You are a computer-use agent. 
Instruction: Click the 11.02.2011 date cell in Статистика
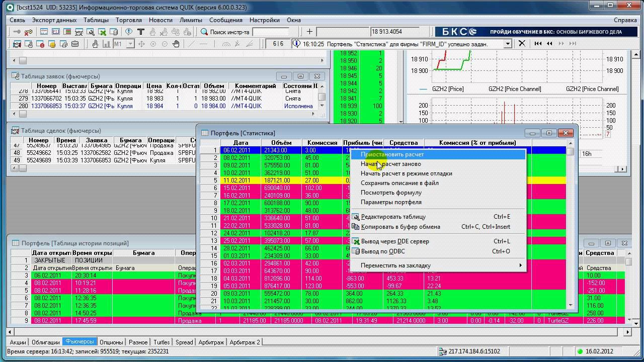pyautogui.click(x=241, y=180)
